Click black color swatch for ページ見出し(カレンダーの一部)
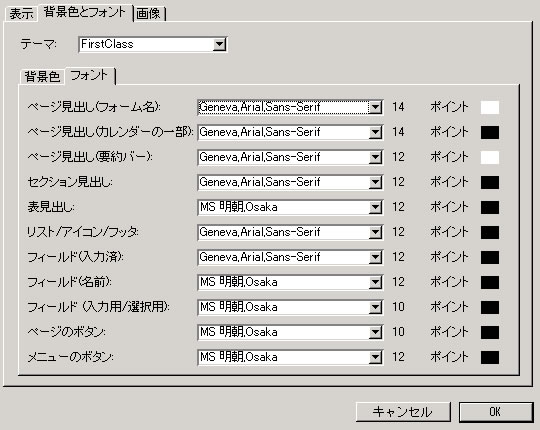Viewport: 540px width, 430px height. pos(490,132)
